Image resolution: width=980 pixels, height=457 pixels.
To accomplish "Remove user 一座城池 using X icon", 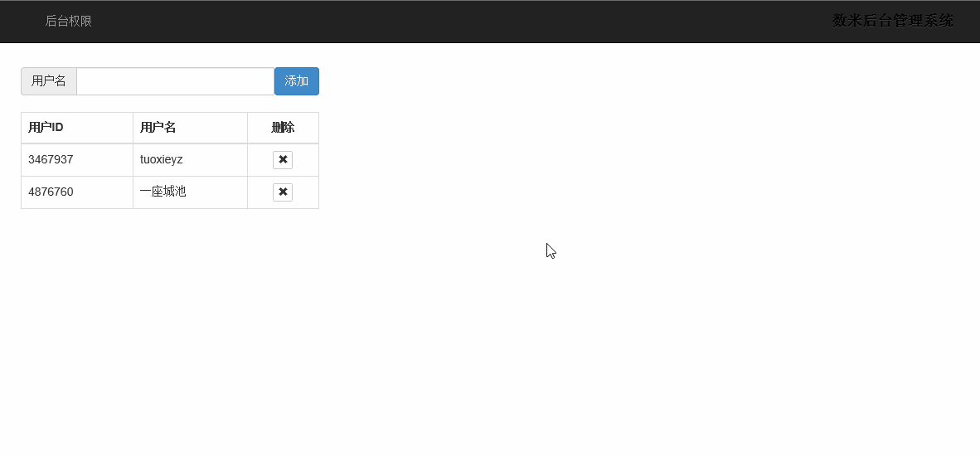I will (283, 192).
